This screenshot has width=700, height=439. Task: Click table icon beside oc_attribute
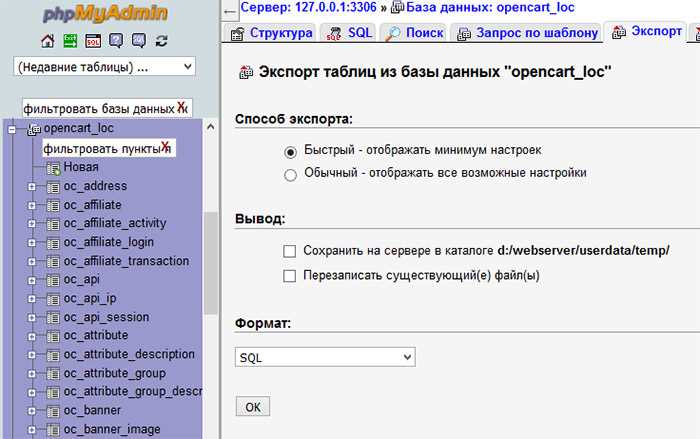(53, 336)
